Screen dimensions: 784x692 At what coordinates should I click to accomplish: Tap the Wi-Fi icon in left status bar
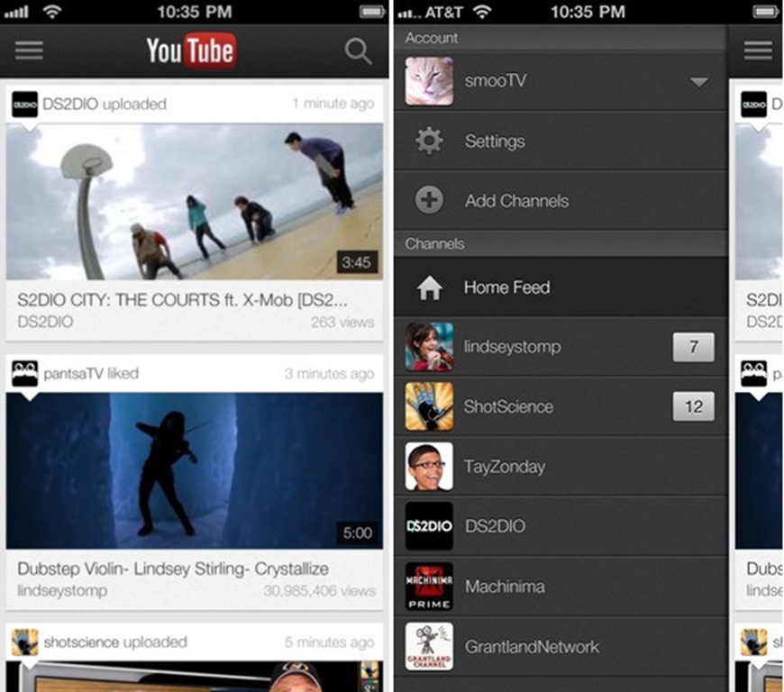52,12
